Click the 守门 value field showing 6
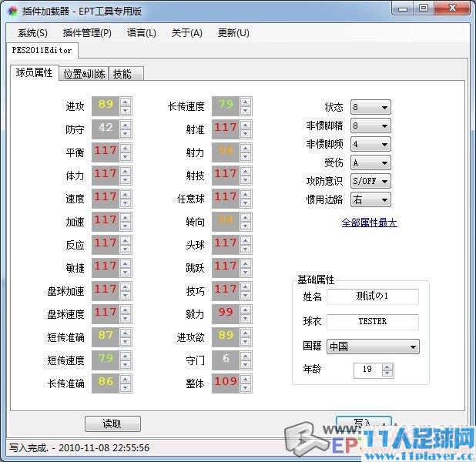 pos(226,360)
